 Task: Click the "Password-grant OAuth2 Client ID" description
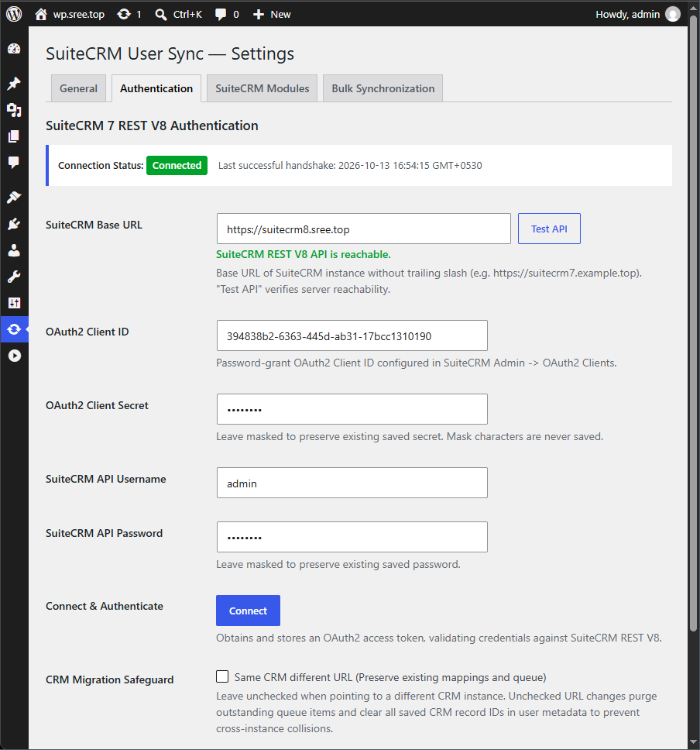[x=417, y=363]
